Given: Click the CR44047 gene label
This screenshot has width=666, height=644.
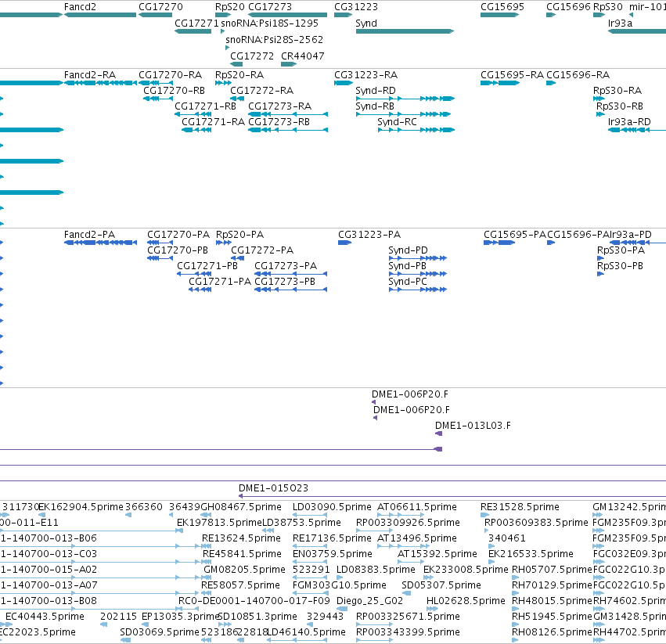Looking at the screenshot, I should [x=302, y=56].
